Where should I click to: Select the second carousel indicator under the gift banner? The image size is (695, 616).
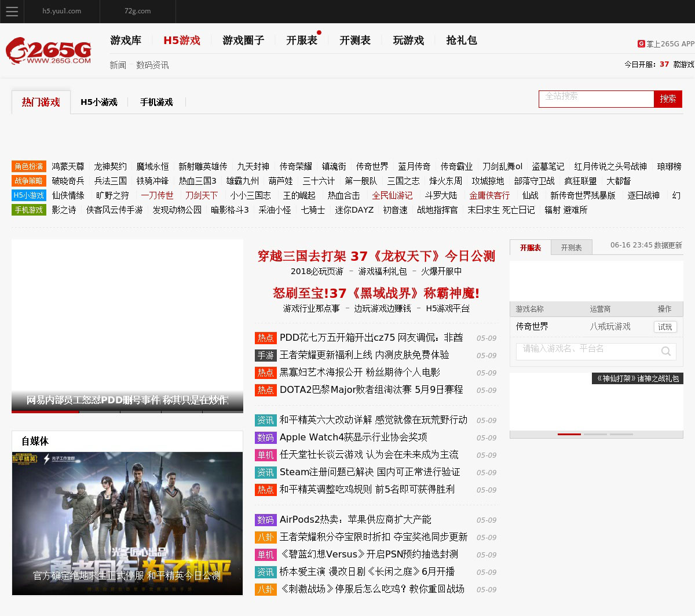click(595, 433)
